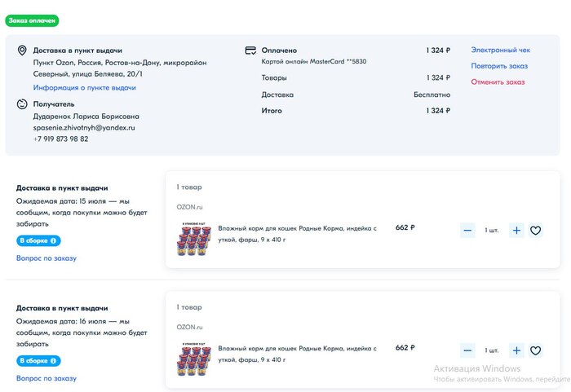Click the payment card icon beside Оплачено
This screenshot has width=571, height=392.
coord(250,51)
